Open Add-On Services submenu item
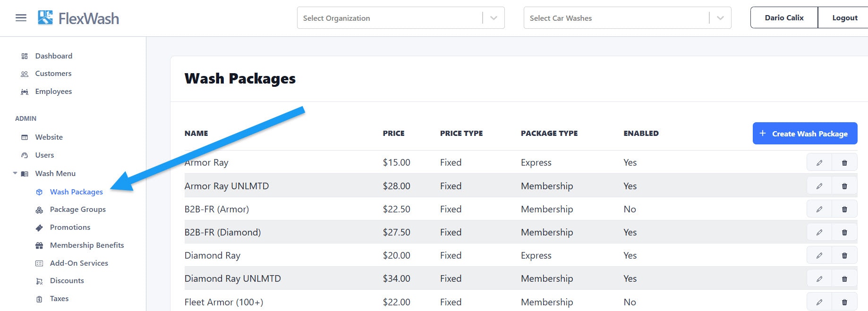The image size is (868, 311). coord(79,263)
